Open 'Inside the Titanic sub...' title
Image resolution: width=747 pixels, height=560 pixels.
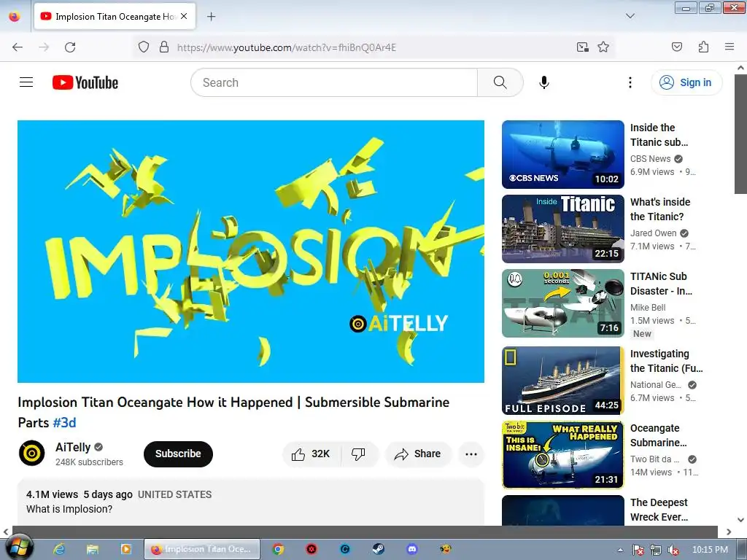click(659, 135)
